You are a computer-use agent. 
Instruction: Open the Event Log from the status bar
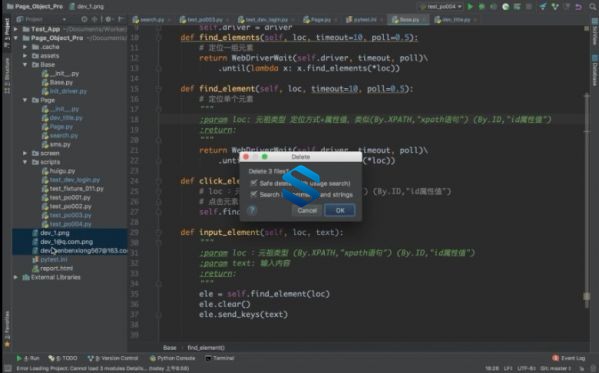(x=569, y=358)
